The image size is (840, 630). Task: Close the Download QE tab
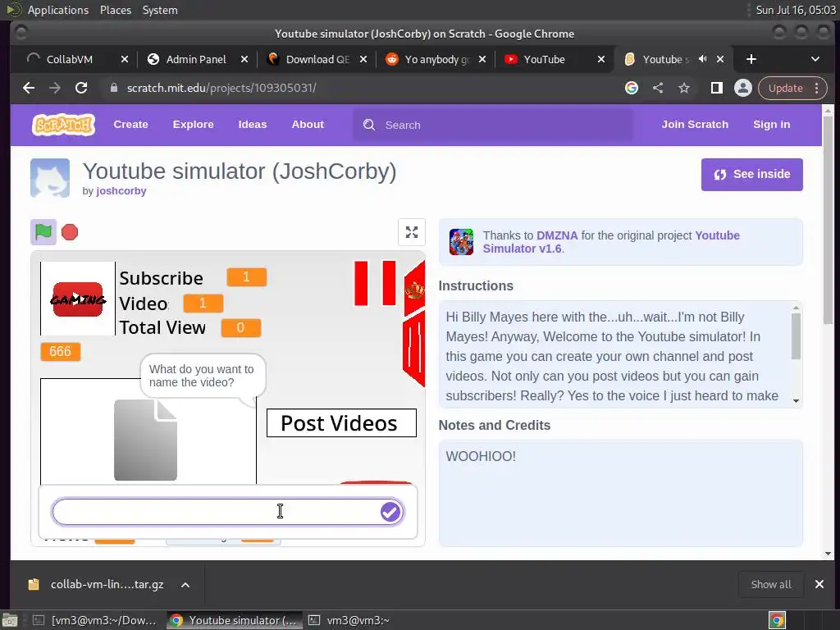[363, 59]
